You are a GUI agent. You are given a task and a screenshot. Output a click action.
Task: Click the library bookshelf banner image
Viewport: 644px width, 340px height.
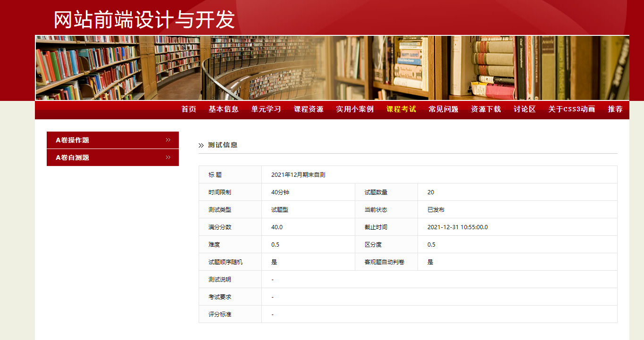tap(332, 68)
